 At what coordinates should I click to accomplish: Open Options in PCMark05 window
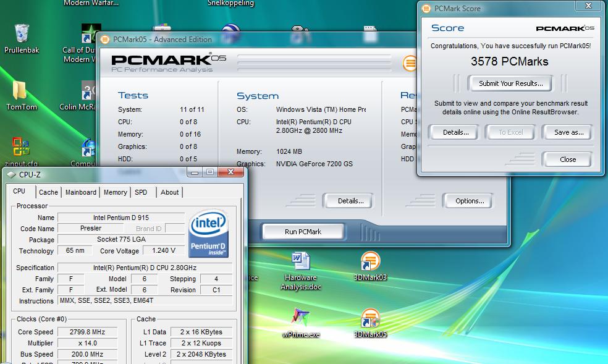click(468, 201)
